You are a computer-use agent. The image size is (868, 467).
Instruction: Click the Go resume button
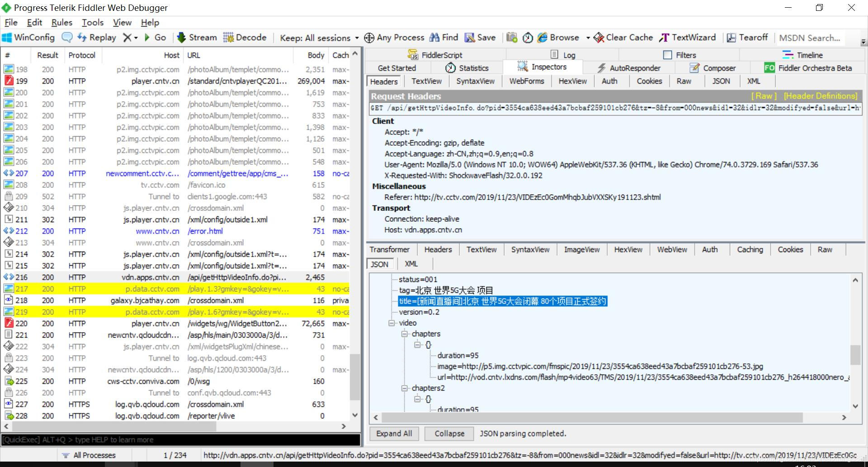pos(155,38)
